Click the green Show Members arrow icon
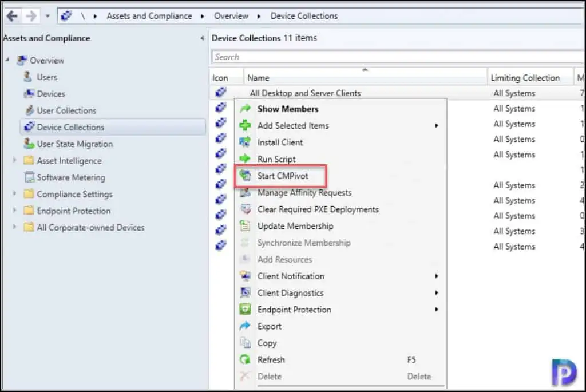The image size is (586, 392). (245, 108)
